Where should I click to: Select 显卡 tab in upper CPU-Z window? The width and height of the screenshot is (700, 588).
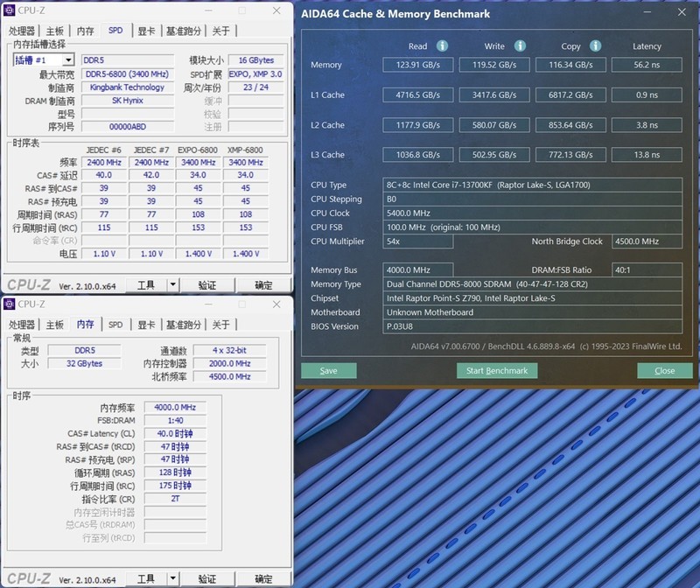pos(146,31)
